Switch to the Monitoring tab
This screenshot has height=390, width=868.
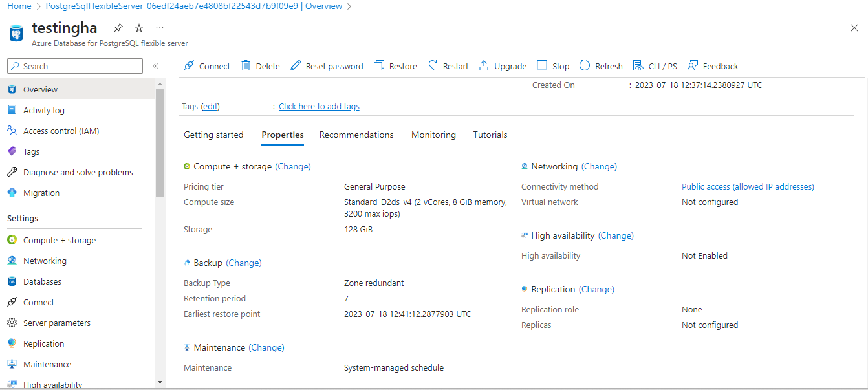coord(433,135)
